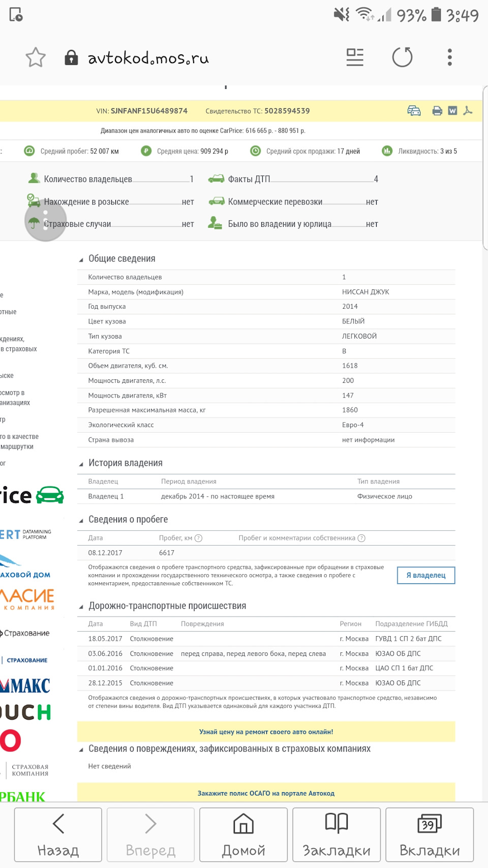Screen dimensions: 488x868
Task: Collapse the Сведения о пробеге section
Action: tap(81, 521)
